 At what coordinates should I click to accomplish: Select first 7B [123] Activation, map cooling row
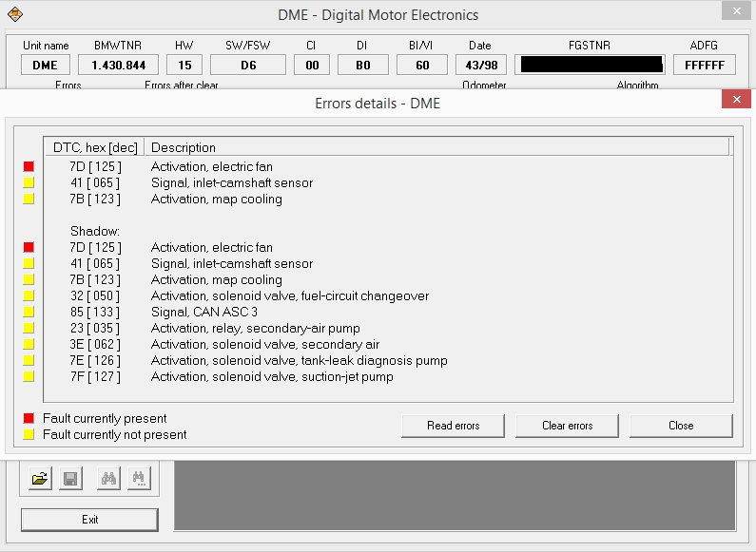pyautogui.click(x=388, y=199)
